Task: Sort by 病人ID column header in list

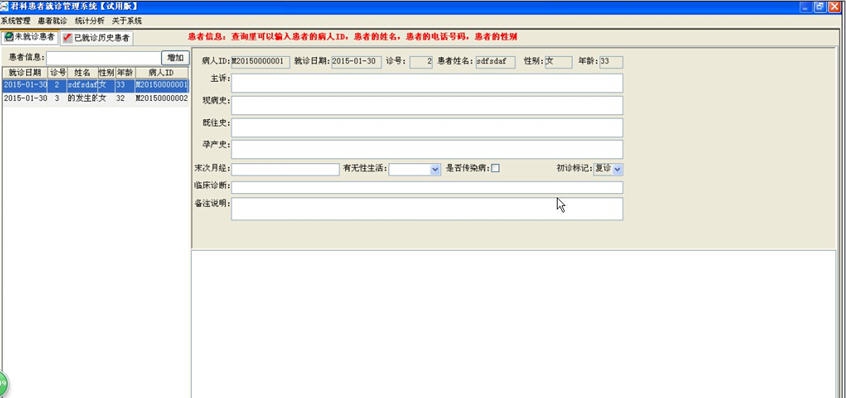Action: [x=161, y=72]
